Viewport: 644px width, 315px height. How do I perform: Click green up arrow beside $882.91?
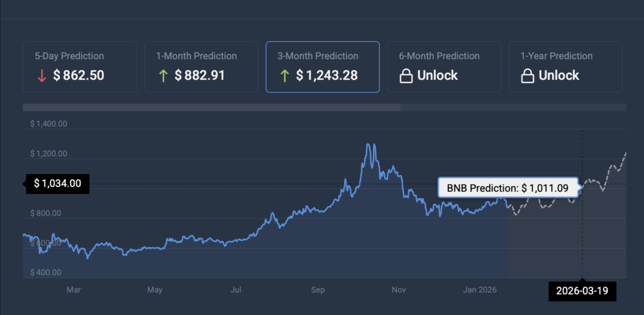163,75
